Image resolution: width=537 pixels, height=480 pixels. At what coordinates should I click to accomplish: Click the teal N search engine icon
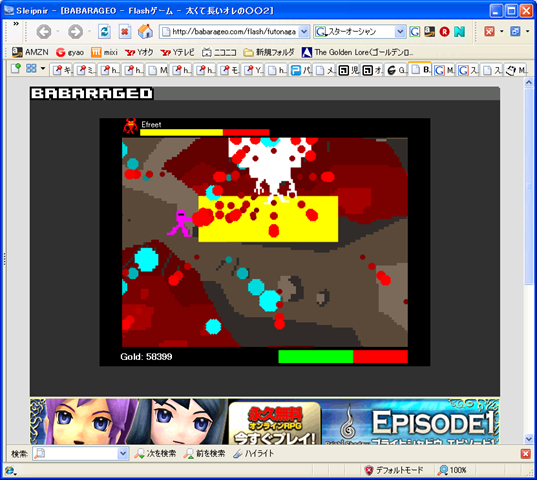[459, 31]
